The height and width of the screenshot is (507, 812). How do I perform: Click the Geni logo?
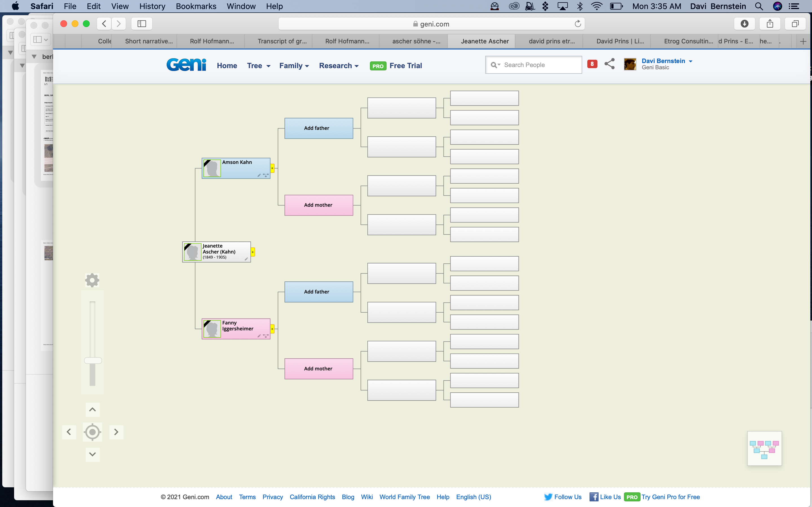tap(186, 65)
